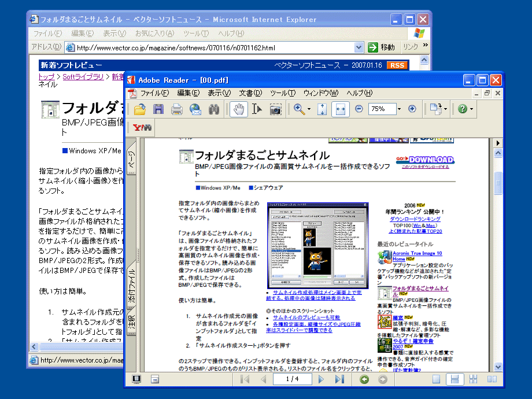Open the 添付ファイル side tab
Image resolution: width=532 pixels, height=399 pixels.
tap(131, 285)
